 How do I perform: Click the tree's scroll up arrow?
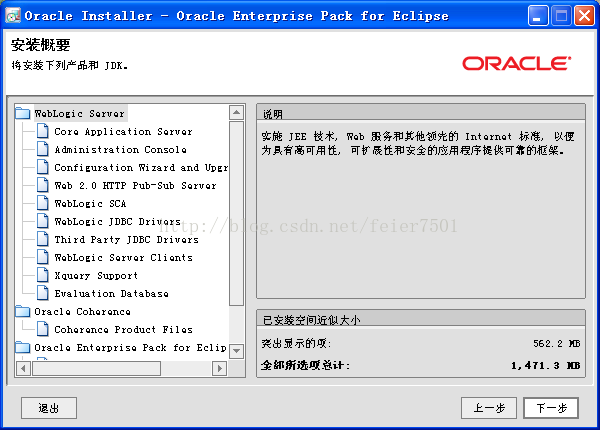pos(236,112)
